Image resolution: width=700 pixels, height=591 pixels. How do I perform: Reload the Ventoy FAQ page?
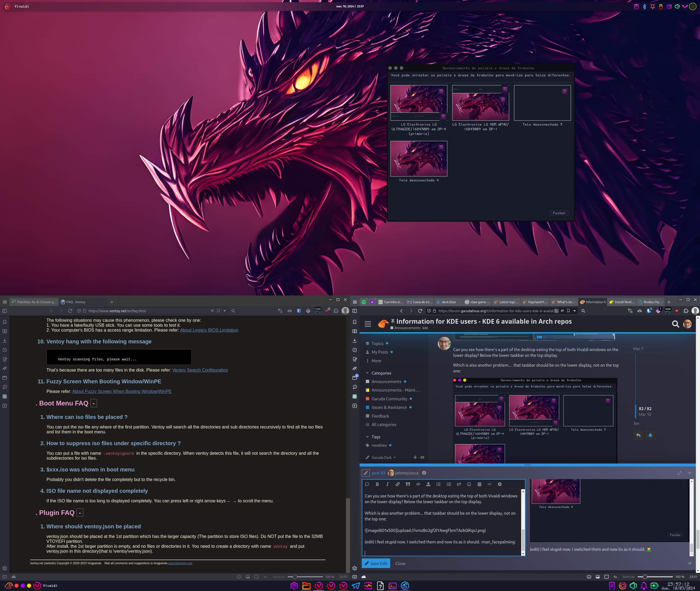70,311
